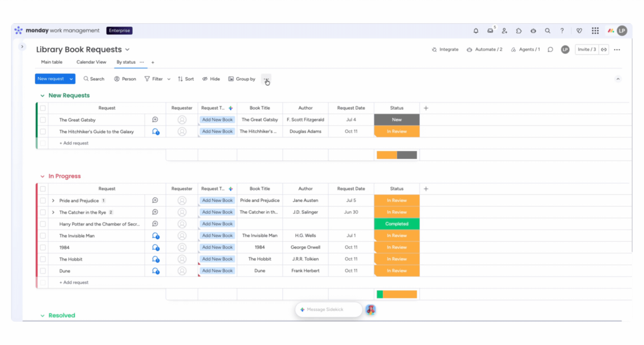The height and width of the screenshot is (345, 644).
Task: Open updates conversation for The Great Gatsby
Action: (x=155, y=120)
